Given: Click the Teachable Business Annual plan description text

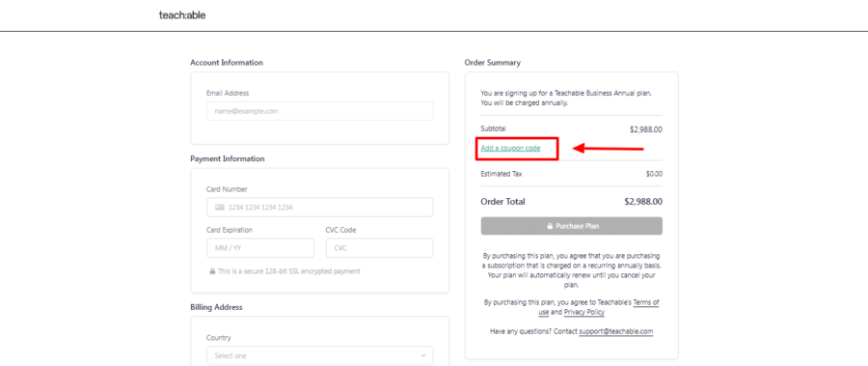Looking at the screenshot, I should tap(566, 99).
